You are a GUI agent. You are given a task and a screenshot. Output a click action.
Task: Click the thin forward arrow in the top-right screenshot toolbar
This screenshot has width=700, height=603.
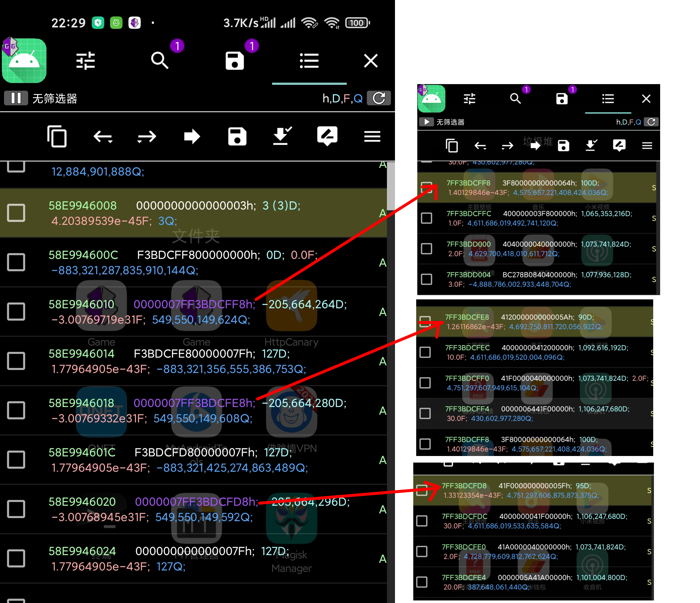point(507,146)
